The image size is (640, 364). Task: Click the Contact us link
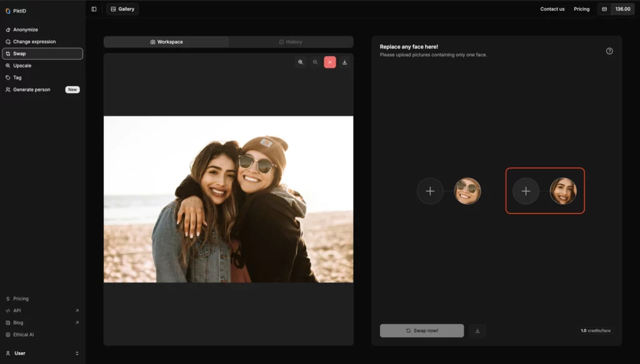point(552,9)
